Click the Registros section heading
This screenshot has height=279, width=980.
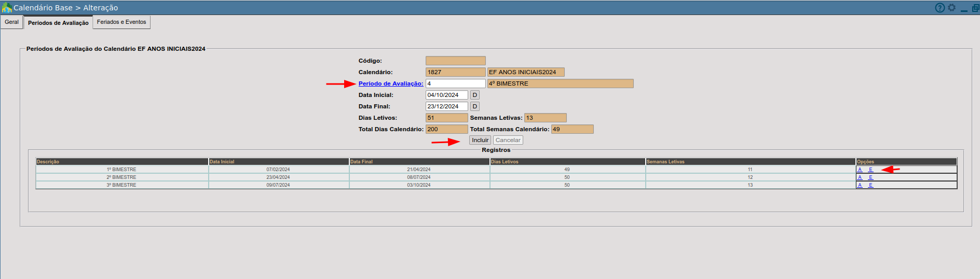point(496,150)
